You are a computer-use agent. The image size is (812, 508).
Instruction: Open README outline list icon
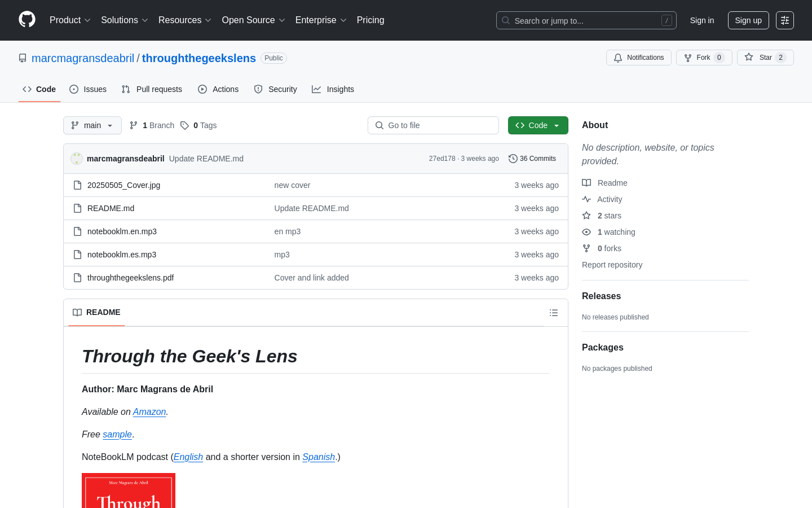tap(554, 313)
